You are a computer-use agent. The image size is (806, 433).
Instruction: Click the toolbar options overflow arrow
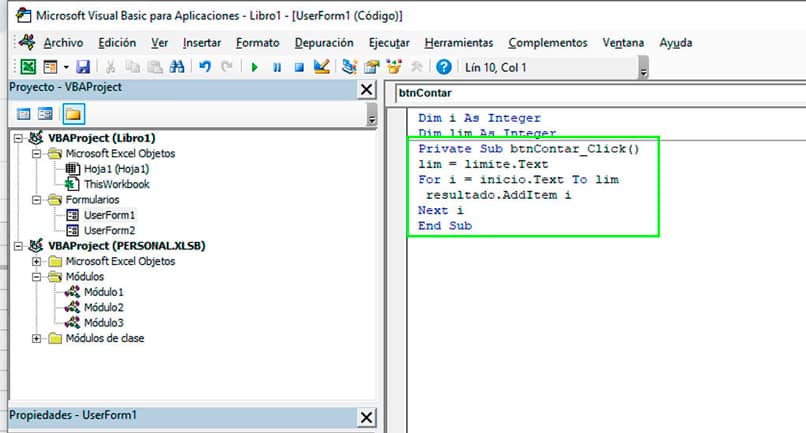coord(643,68)
